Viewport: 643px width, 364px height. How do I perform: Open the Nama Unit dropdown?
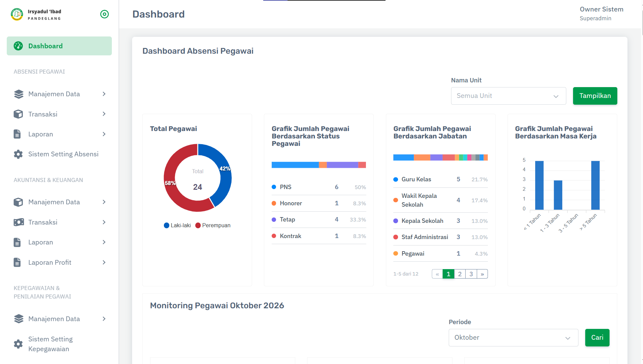tap(509, 96)
